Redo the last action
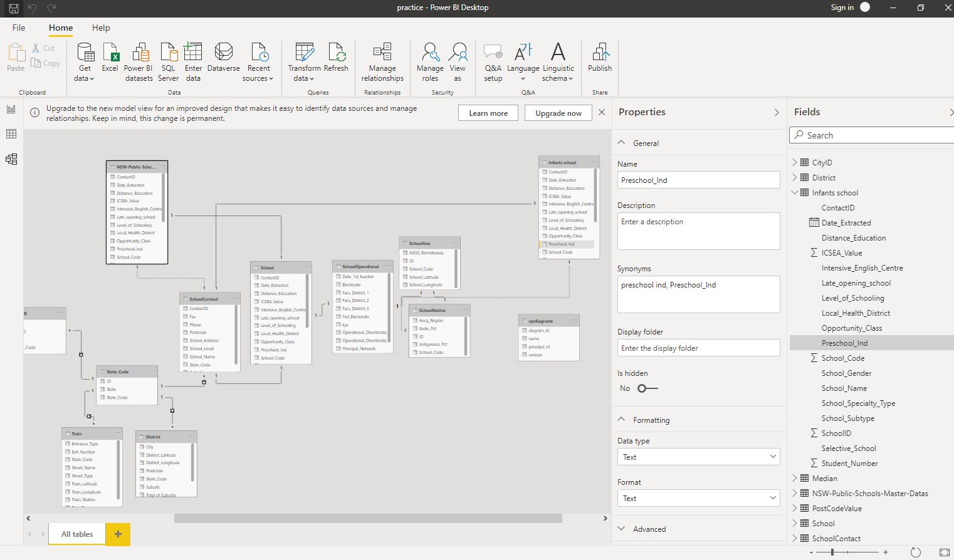 click(x=52, y=8)
